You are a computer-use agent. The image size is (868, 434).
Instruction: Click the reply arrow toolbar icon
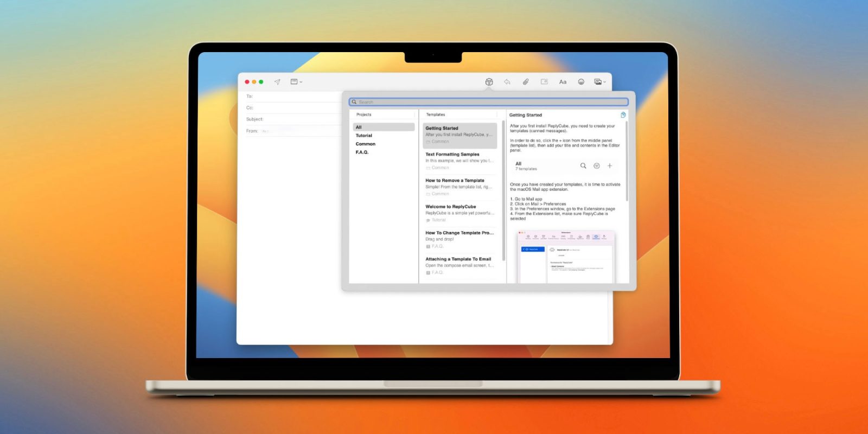tap(507, 82)
